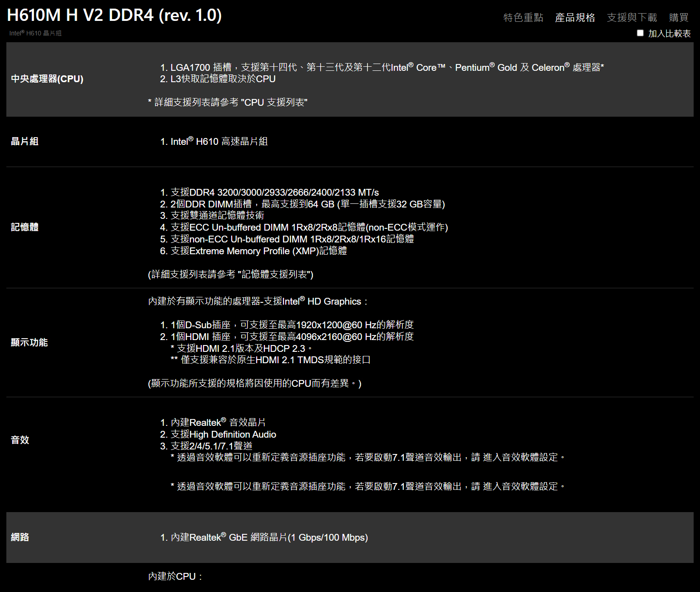Viewport: 700px width, 592px height.
Task: Click the HDMI 2.1版本及HDCP 2.3 note
Action: 242,348
